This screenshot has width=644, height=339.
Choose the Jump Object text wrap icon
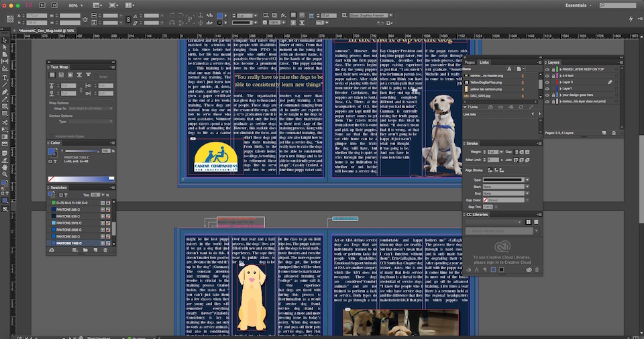coord(79,75)
